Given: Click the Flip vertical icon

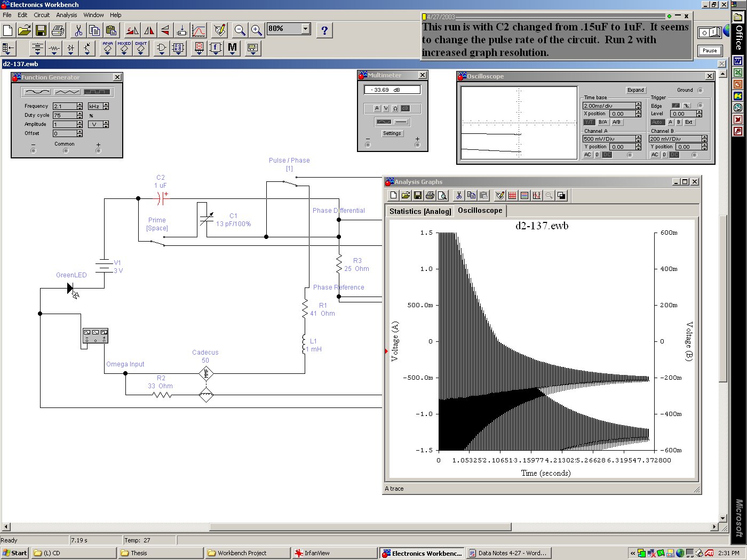Looking at the screenshot, I should (x=165, y=30).
